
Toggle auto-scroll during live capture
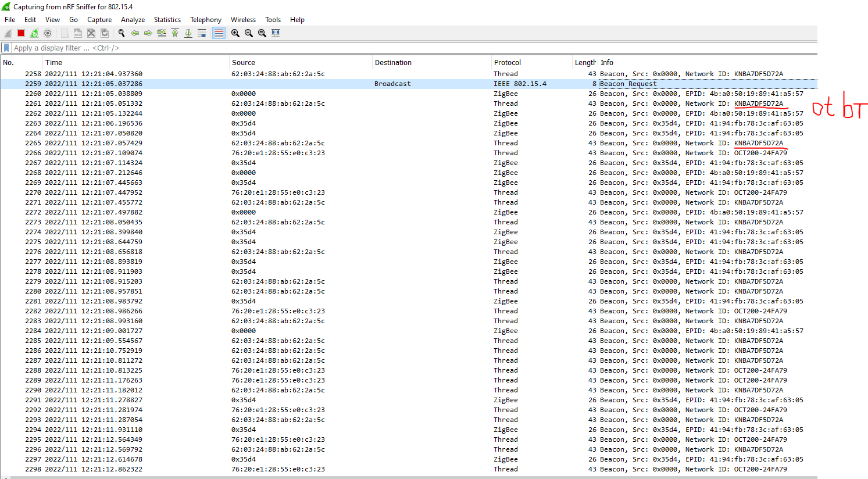click(202, 33)
